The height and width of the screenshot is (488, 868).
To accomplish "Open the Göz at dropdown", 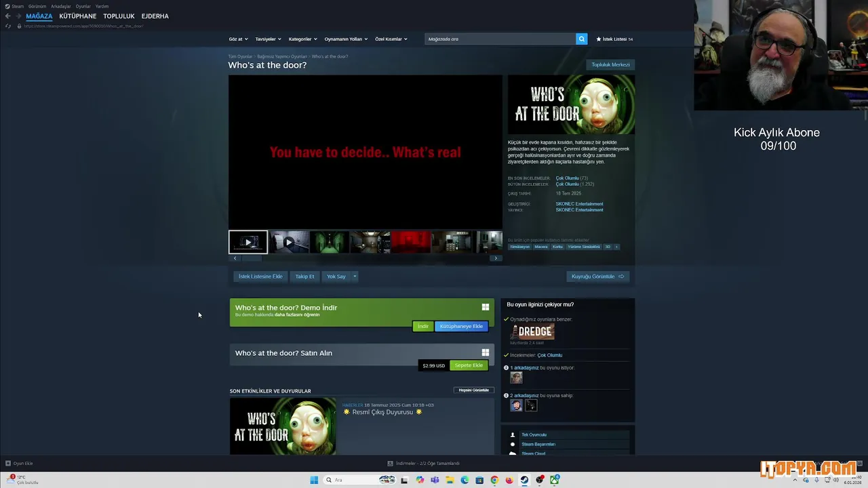I will pyautogui.click(x=238, y=39).
